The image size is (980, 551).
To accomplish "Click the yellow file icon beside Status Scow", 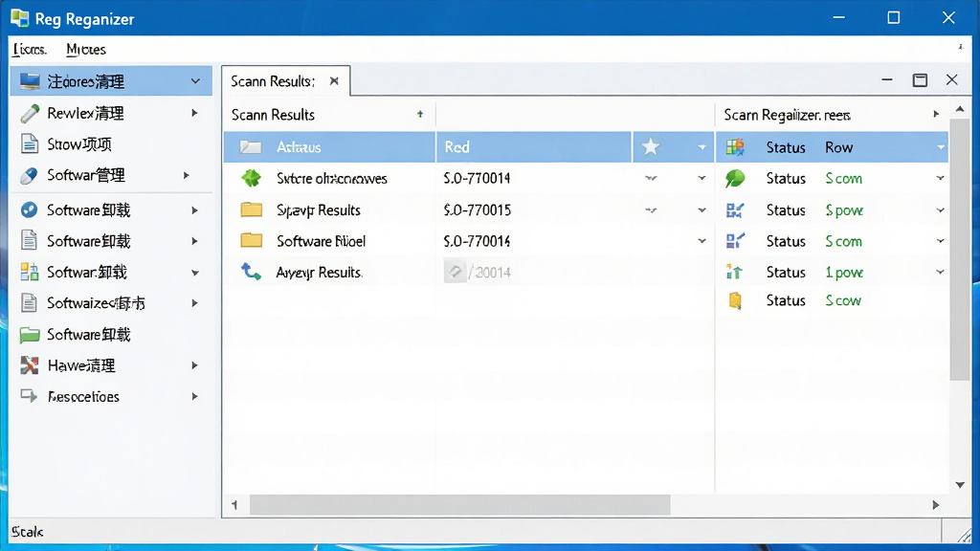I will click(735, 300).
